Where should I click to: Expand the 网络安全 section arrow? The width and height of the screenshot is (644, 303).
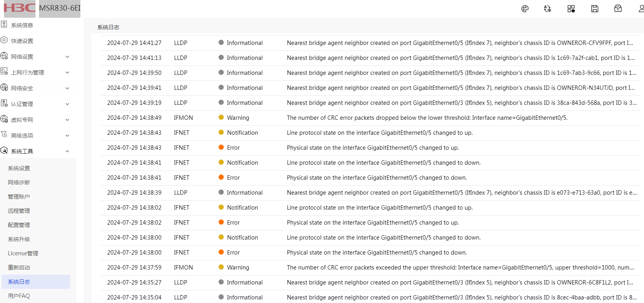pyautogui.click(x=67, y=88)
